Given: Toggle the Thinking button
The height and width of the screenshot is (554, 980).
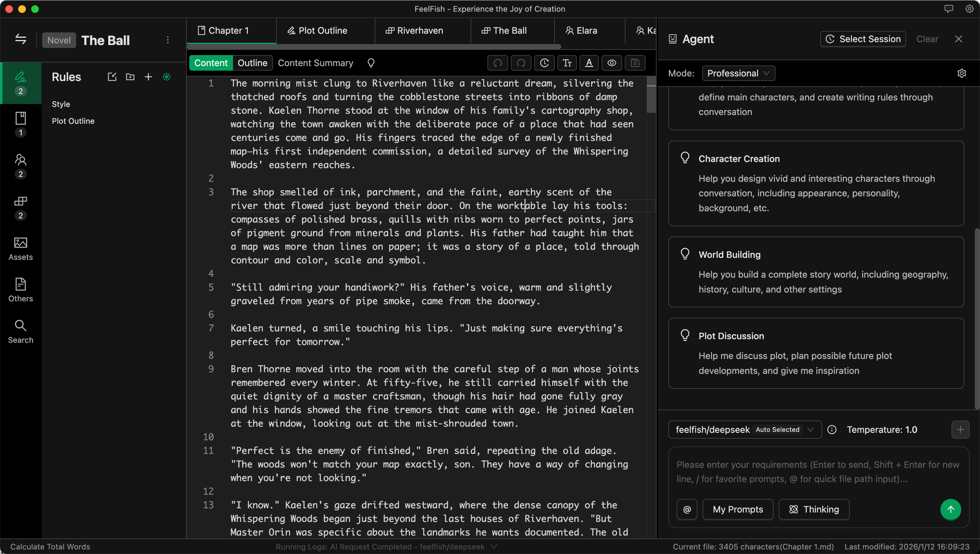Looking at the screenshot, I should pyautogui.click(x=814, y=509).
